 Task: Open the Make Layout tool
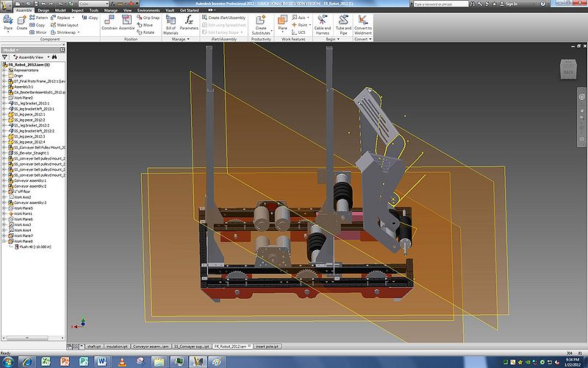tap(65, 25)
